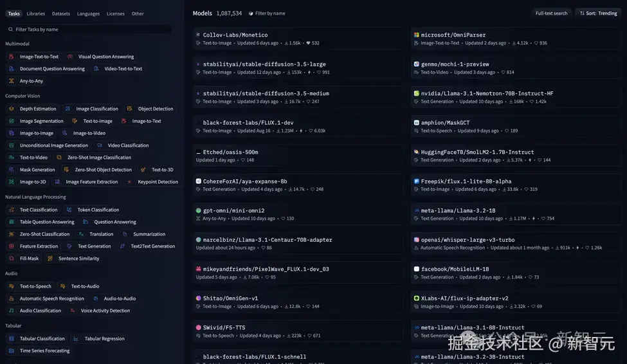This screenshot has height=364, width=627.
Task: Switch to the Languages tab
Action: [x=88, y=14]
